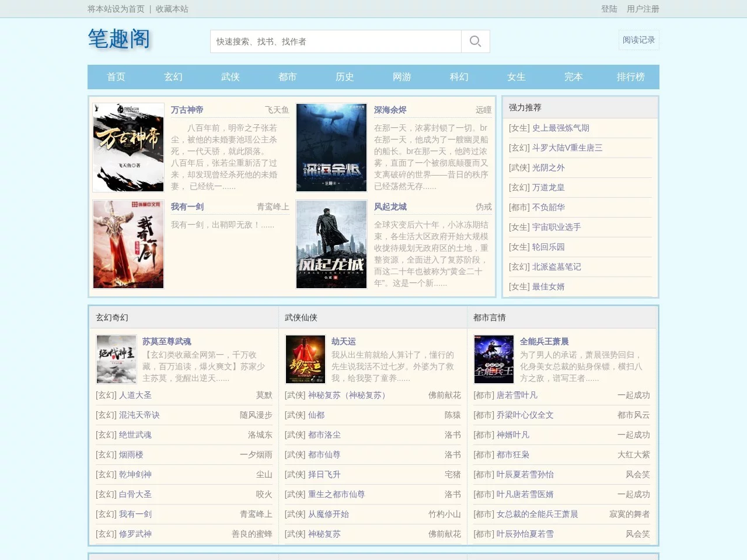Open 用户注册 registration page
Screen dimensions: 747x560
pyautogui.click(x=643, y=9)
